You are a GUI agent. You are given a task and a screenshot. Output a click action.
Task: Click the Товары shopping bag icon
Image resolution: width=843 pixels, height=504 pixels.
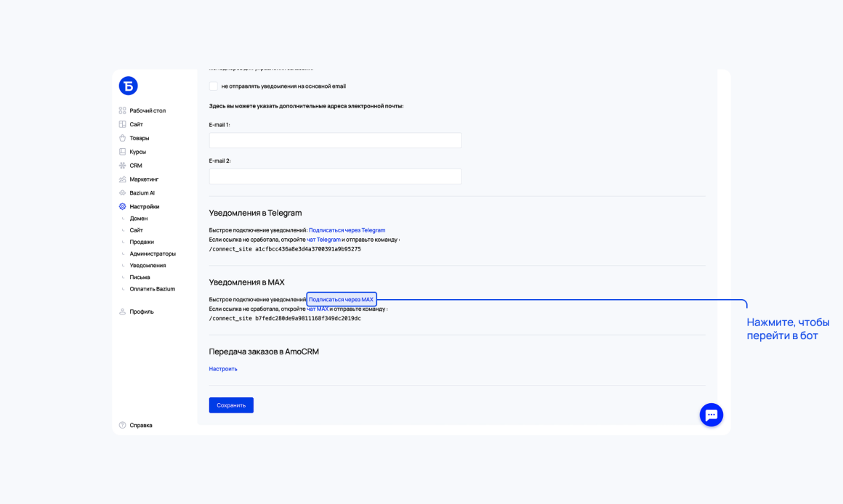(x=123, y=138)
